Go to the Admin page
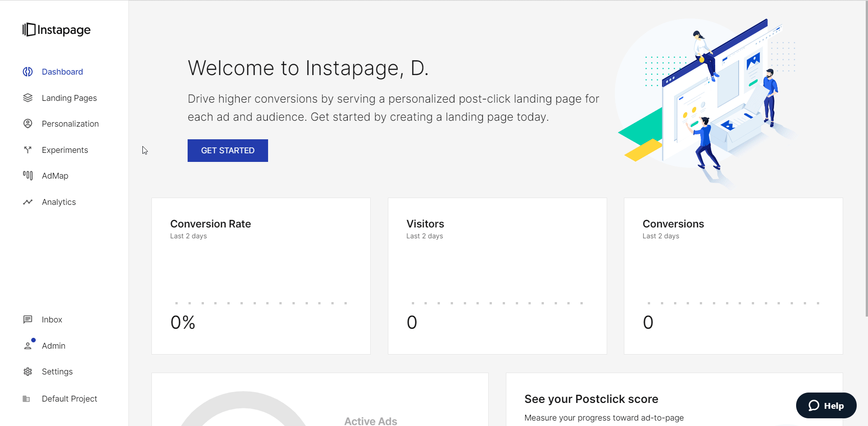868x426 pixels. 53,346
